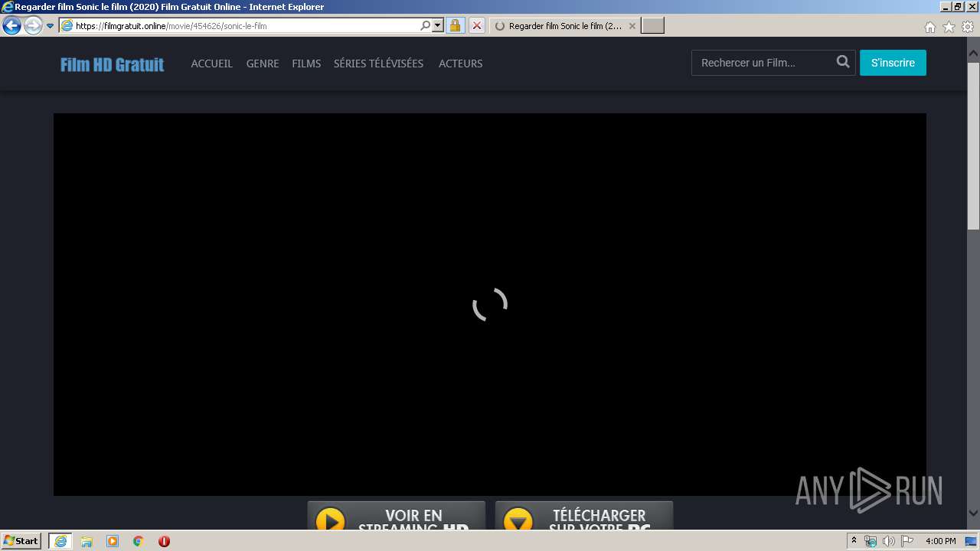The width and height of the screenshot is (980, 551).
Task: Click the yellow play icon
Action: pos(331,520)
